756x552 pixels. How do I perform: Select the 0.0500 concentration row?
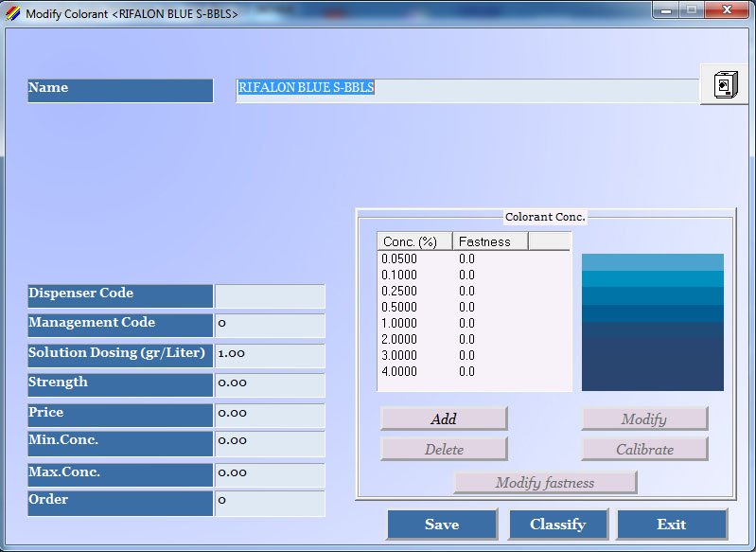click(x=474, y=258)
